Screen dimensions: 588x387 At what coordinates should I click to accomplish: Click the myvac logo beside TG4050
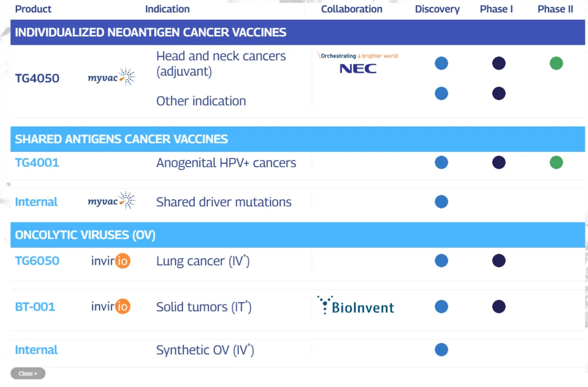[x=112, y=78]
